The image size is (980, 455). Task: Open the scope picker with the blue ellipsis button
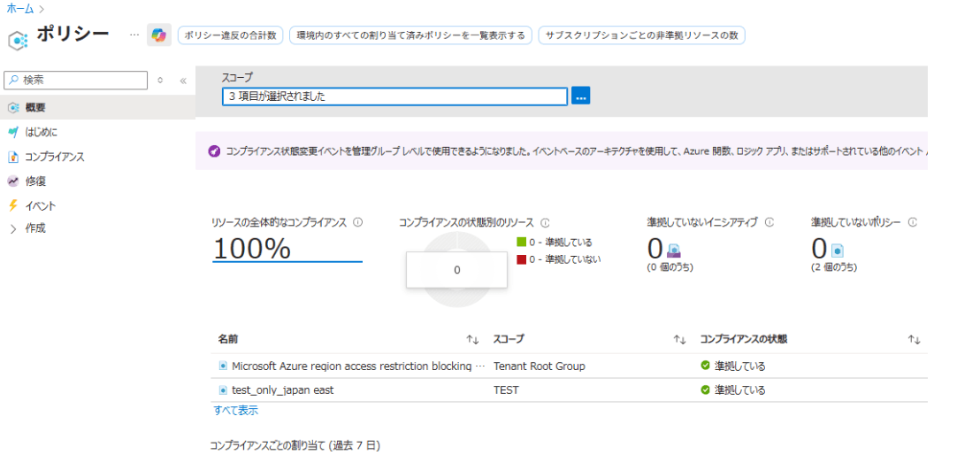(580, 96)
